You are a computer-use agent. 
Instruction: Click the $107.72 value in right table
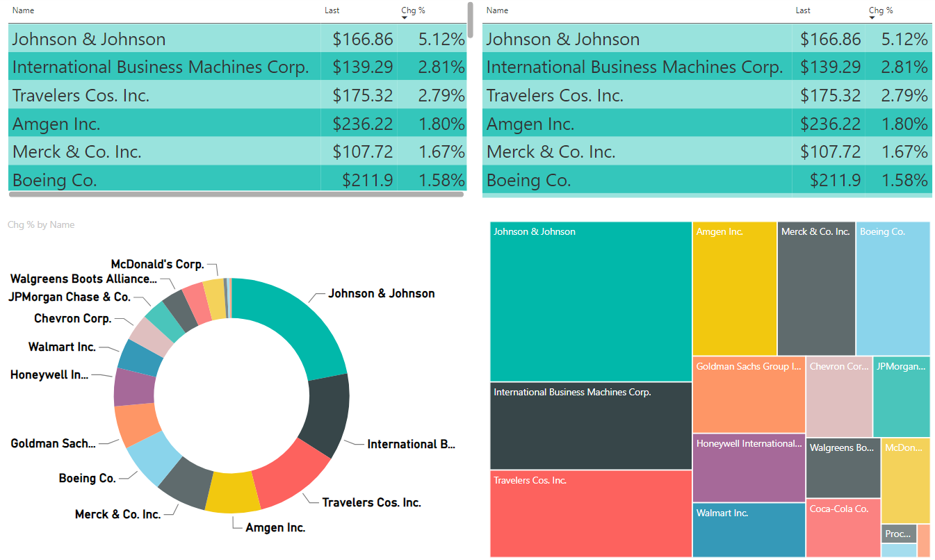tap(831, 151)
